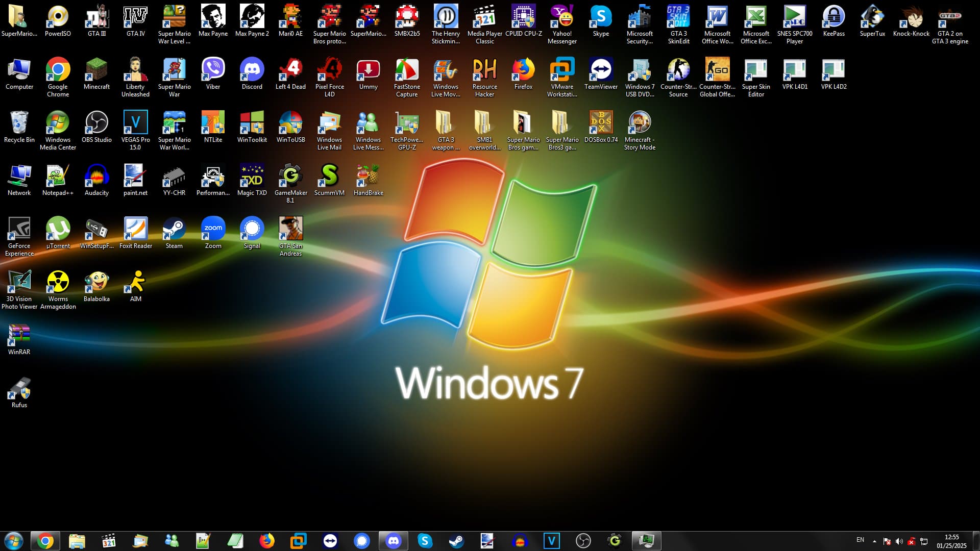The width and height of the screenshot is (980, 551).
Task: Launch Counter-Strike Source shortcut
Action: 678,78
